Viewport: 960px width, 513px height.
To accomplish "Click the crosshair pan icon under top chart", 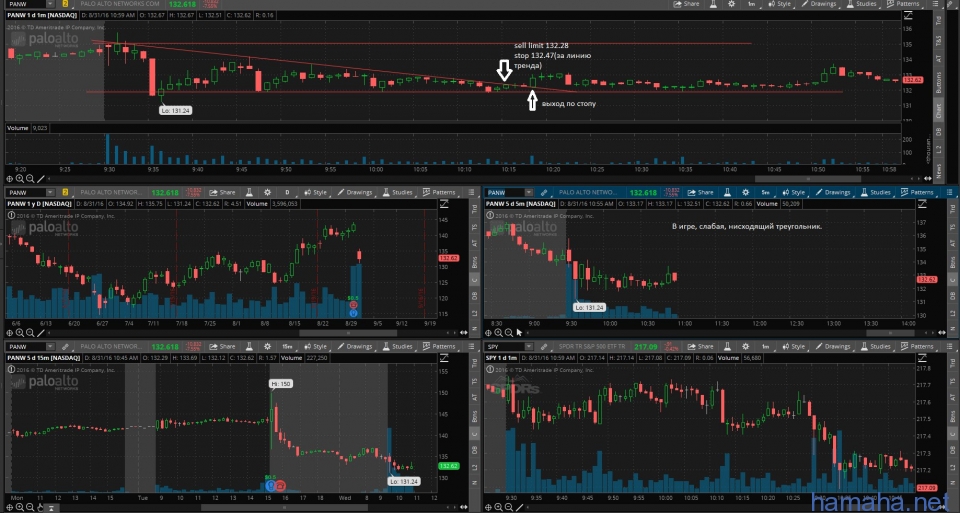I will 10,179.
